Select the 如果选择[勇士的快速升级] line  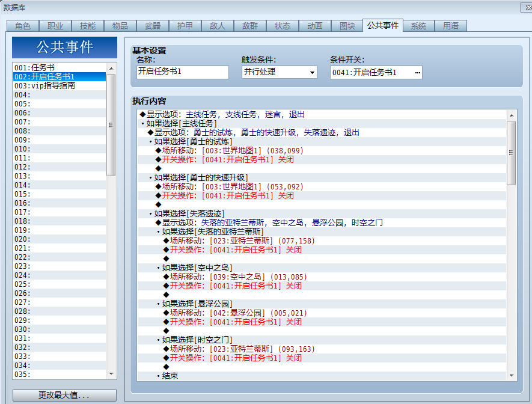click(322, 178)
